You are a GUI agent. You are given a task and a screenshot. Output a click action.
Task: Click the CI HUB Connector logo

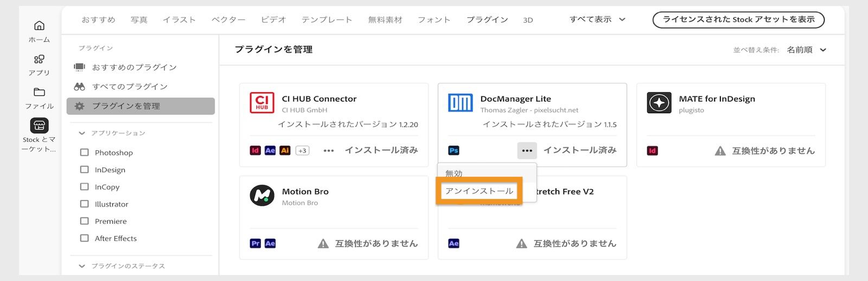click(262, 103)
